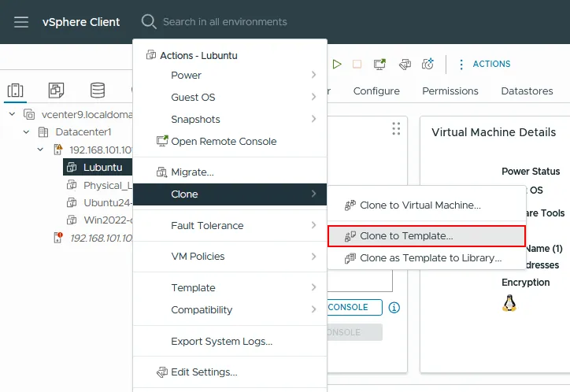Click the Linux penguin guest OS icon
The height and width of the screenshot is (392, 570).
(x=509, y=303)
